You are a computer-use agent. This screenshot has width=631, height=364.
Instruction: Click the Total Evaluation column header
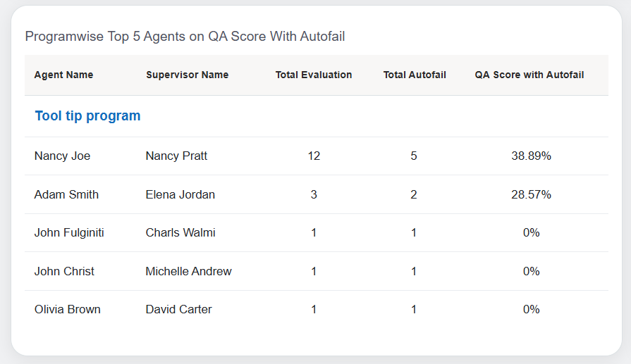(x=314, y=75)
